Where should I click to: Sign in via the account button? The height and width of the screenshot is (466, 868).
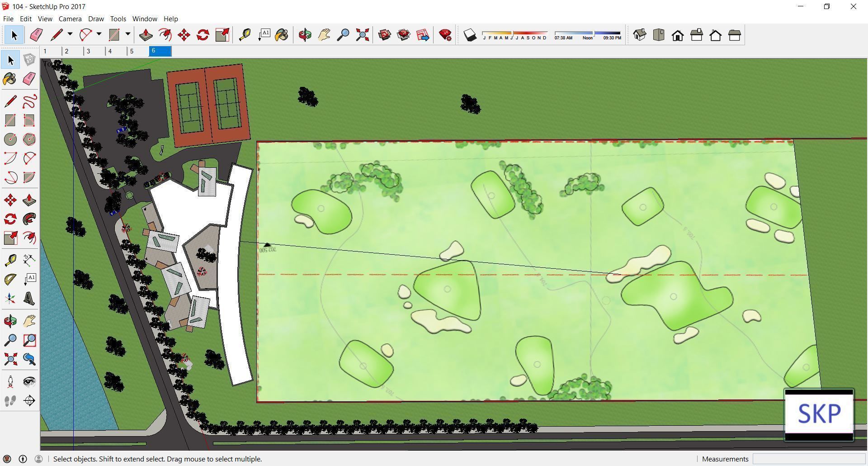tap(40, 459)
